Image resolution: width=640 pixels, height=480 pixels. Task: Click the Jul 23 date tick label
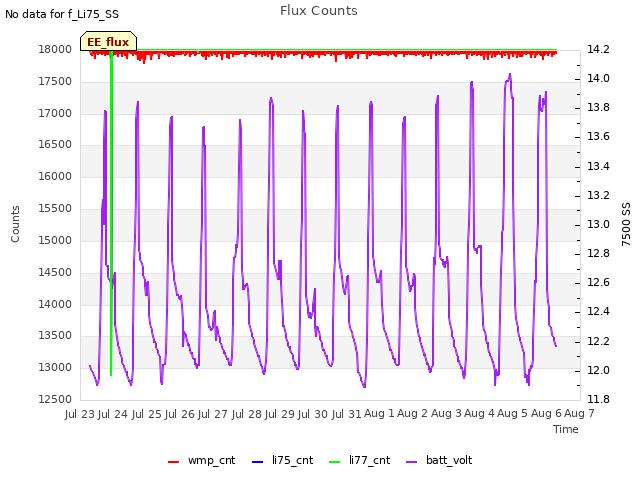click(80, 414)
